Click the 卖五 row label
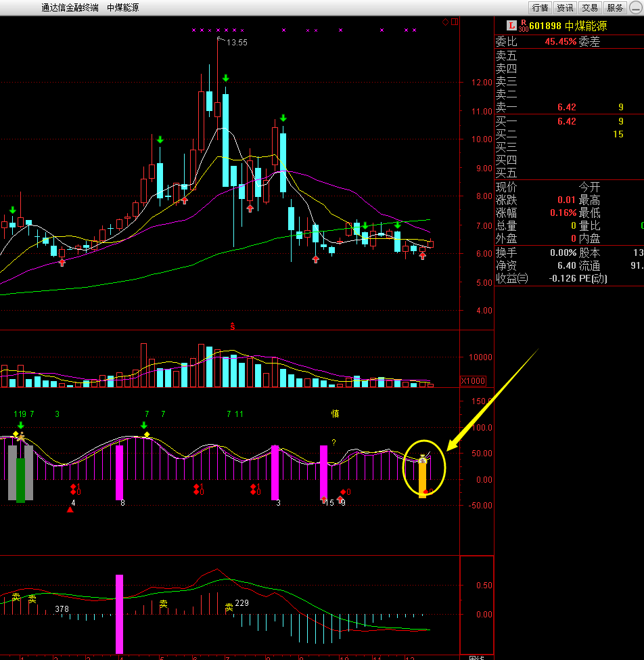This screenshot has width=644, height=660. coord(506,56)
